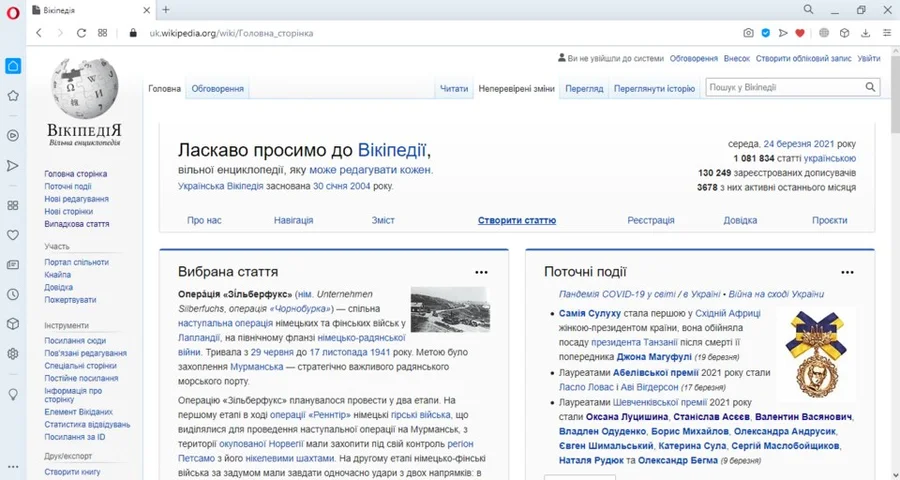
Task: Click Створити обліковий запис link
Action: [804, 59]
